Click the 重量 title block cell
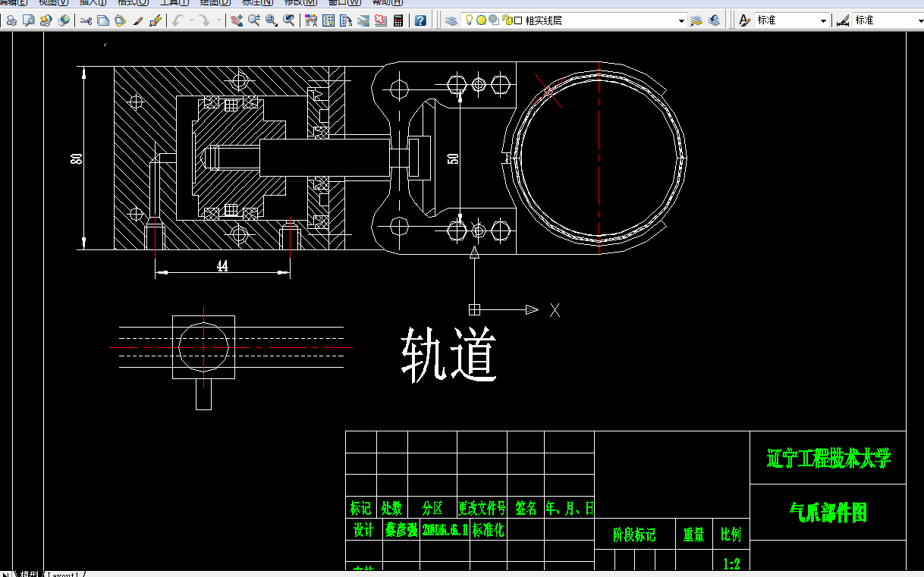924x577 pixels. click(x=693, y=535)
